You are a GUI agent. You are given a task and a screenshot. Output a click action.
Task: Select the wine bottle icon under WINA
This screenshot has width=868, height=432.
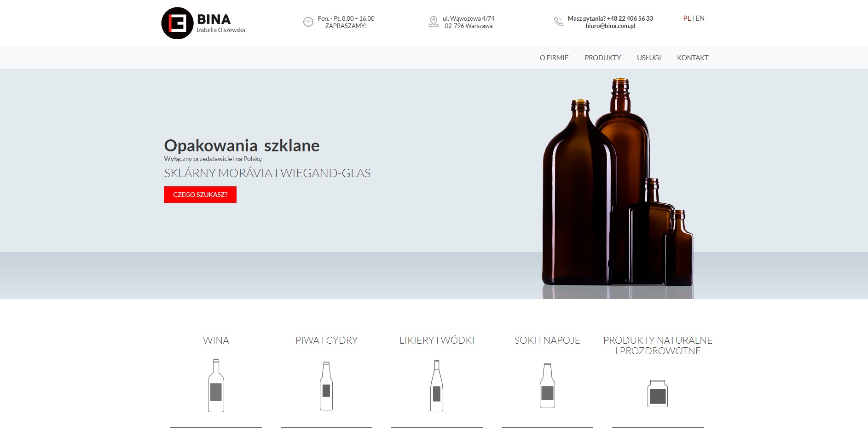coord(216,386)
